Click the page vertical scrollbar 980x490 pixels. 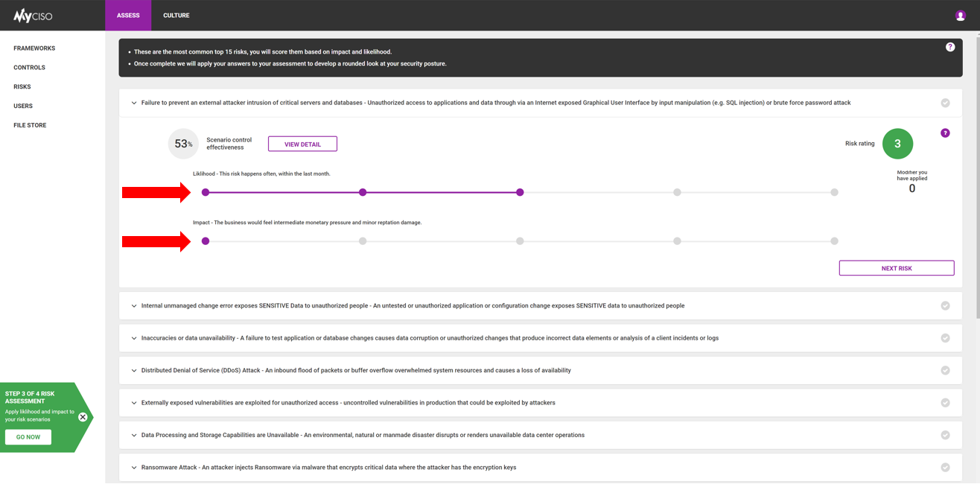tap(976, 179)
